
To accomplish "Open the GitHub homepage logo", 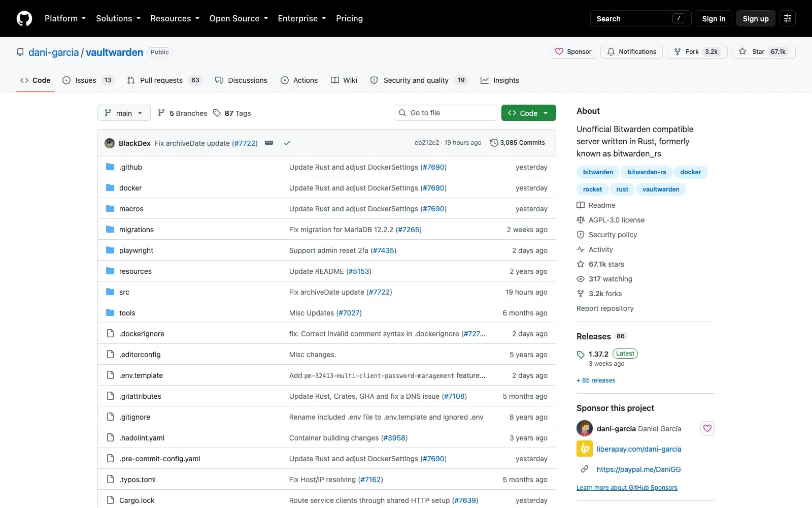I will pos(24,18).
